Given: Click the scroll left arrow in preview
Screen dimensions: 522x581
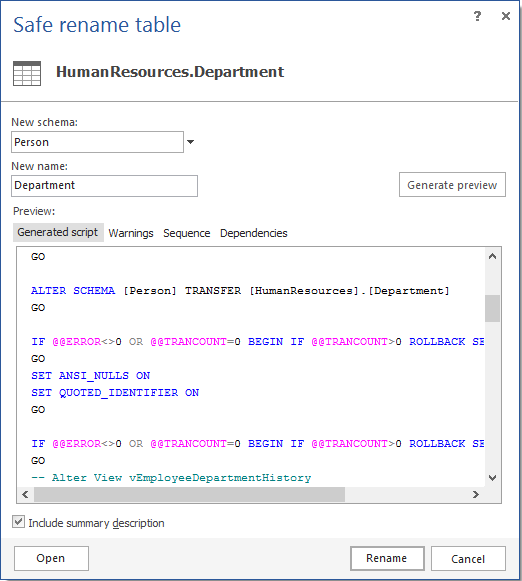Looking at the screenshot, I should pos(25,494).
